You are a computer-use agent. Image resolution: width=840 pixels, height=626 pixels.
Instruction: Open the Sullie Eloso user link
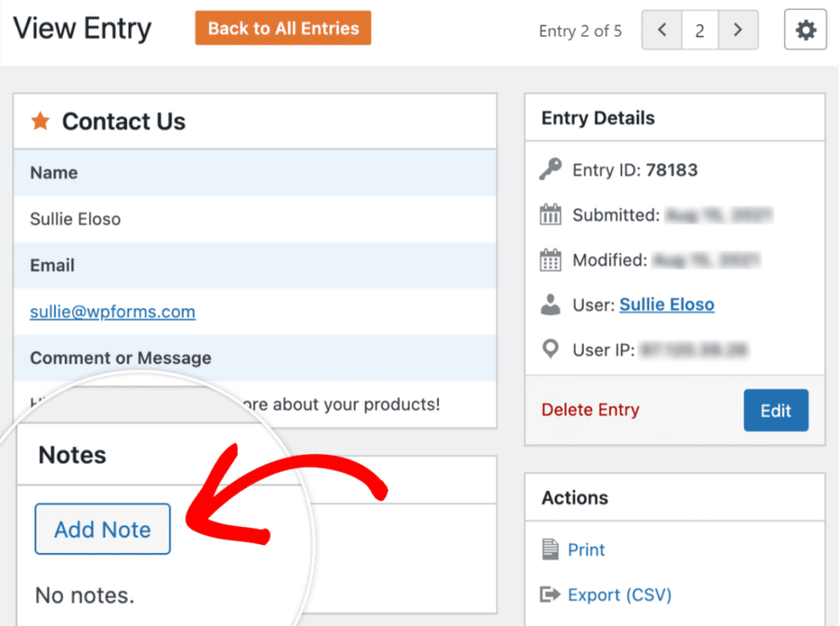click(666, 304)
